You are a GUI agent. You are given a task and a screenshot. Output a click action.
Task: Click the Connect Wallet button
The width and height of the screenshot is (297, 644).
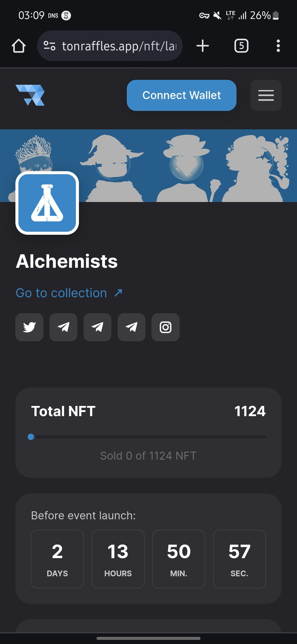click(182, 95)
